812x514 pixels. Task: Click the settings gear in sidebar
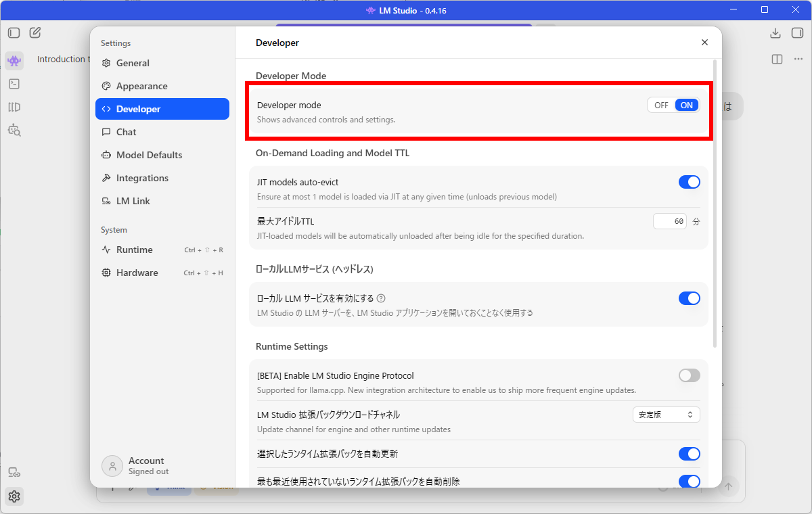[14, 496]
